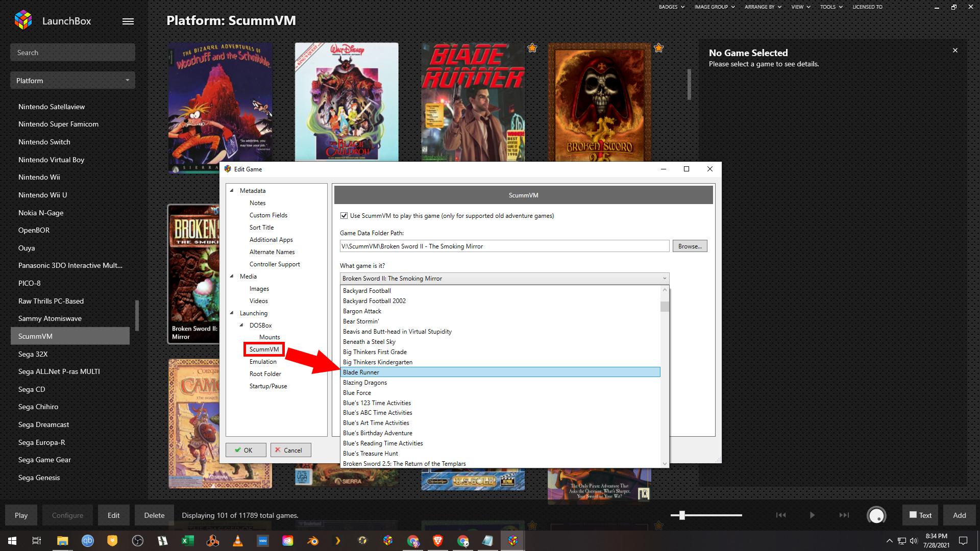
Task: Confirm Edit Game with OK button
Action: click(x=246, y=450)
